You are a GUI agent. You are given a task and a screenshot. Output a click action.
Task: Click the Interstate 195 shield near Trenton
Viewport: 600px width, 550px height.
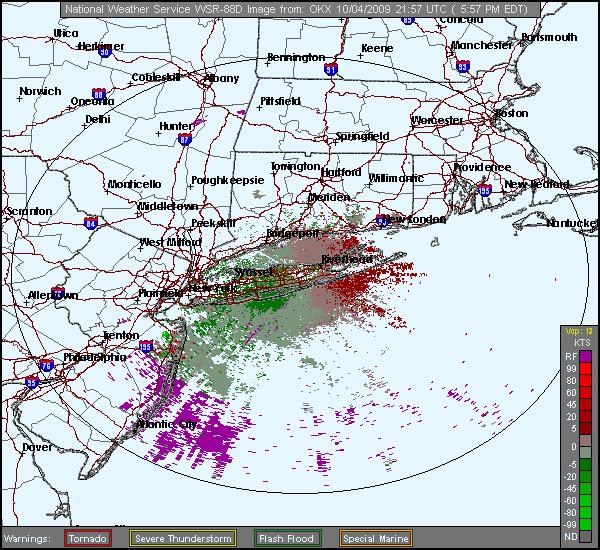point(146,347)
